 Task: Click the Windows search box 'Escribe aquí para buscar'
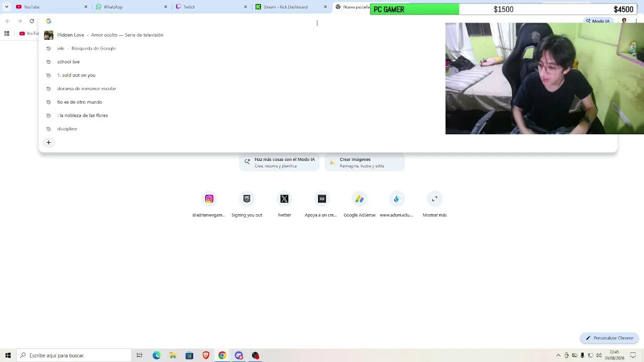click(x=74, y=355)
